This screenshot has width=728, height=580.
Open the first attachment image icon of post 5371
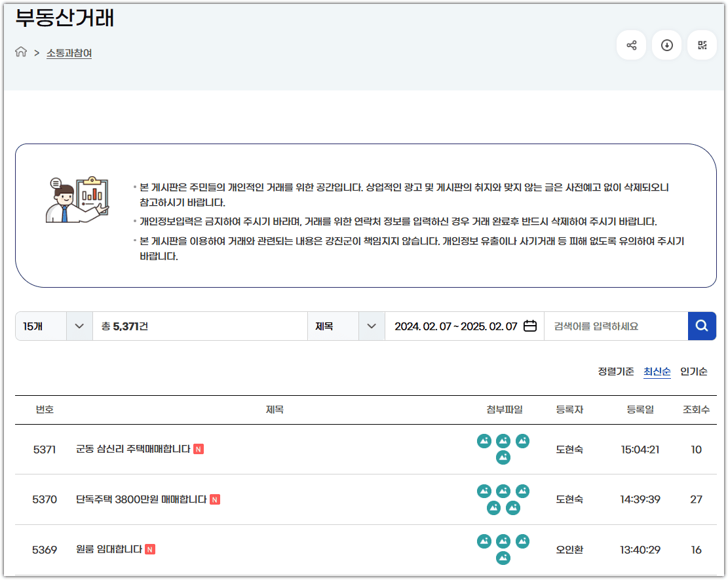click(484, 441)
